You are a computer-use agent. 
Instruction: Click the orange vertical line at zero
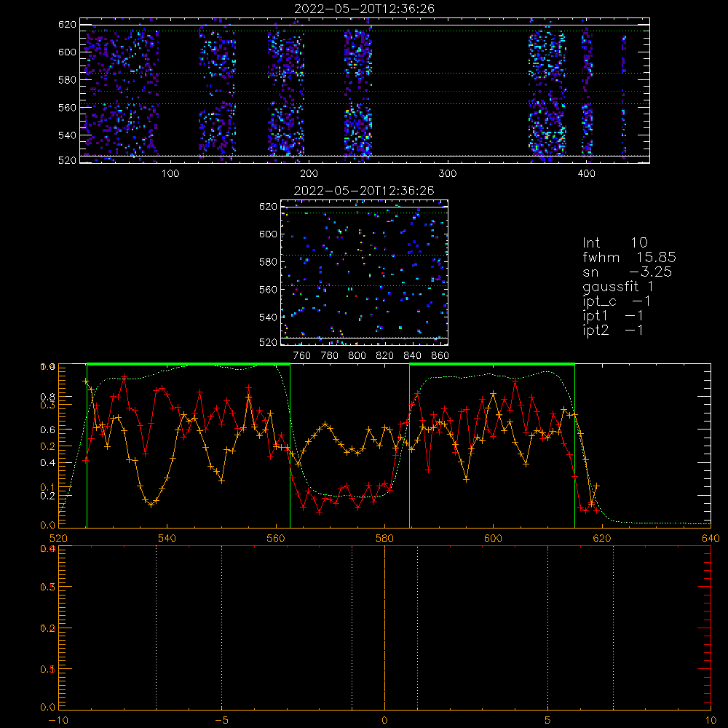tap(384, 628)
